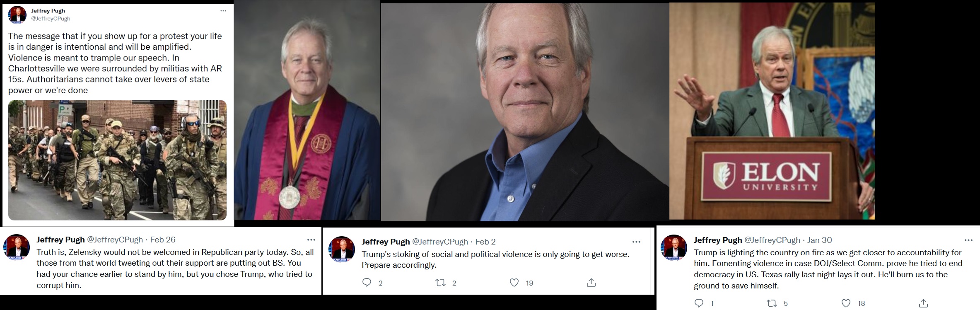This screenshot has height=310, width=980.
Task: Share the Jan 30 tweet
Action: (x=923, y=303)
